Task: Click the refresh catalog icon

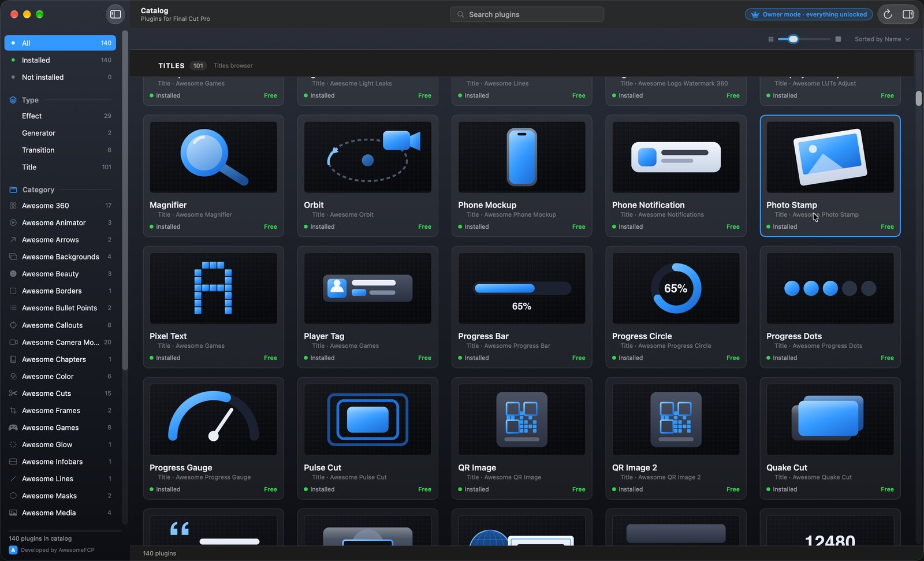Action: pyautogui.click(x=888, y=14)
